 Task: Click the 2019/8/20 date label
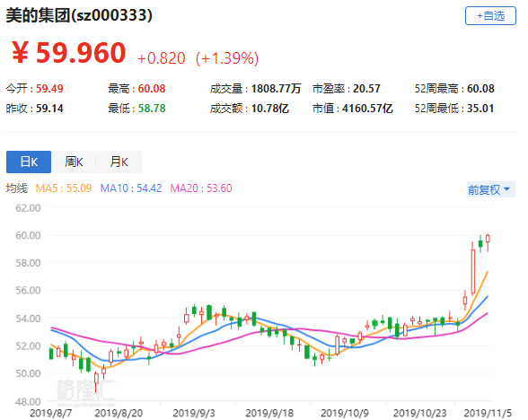(x=119, y=413)
